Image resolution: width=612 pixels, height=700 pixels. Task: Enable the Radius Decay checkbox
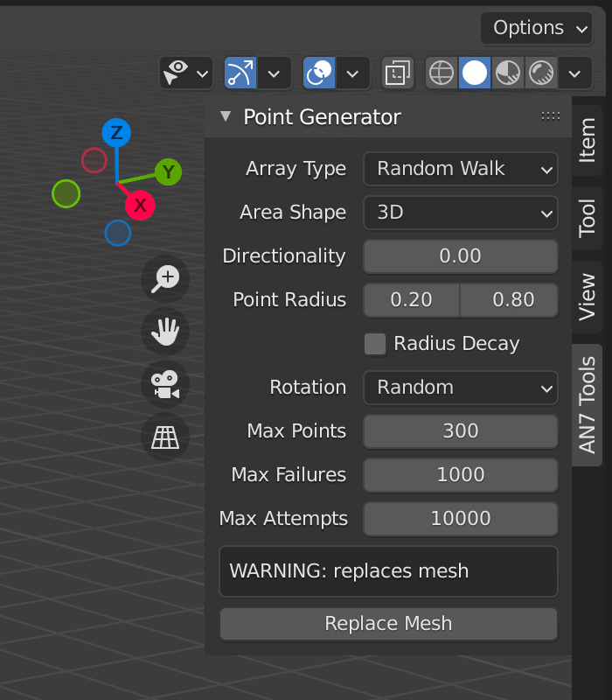[375, 344]
